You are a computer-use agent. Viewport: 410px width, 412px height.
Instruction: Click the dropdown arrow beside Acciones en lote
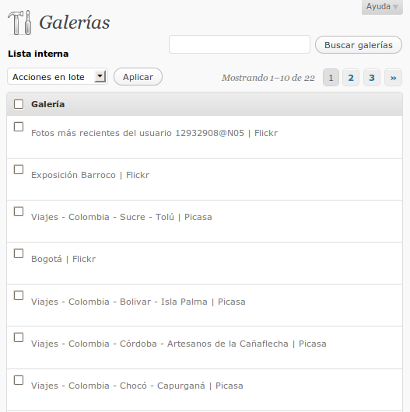(100, 77)
